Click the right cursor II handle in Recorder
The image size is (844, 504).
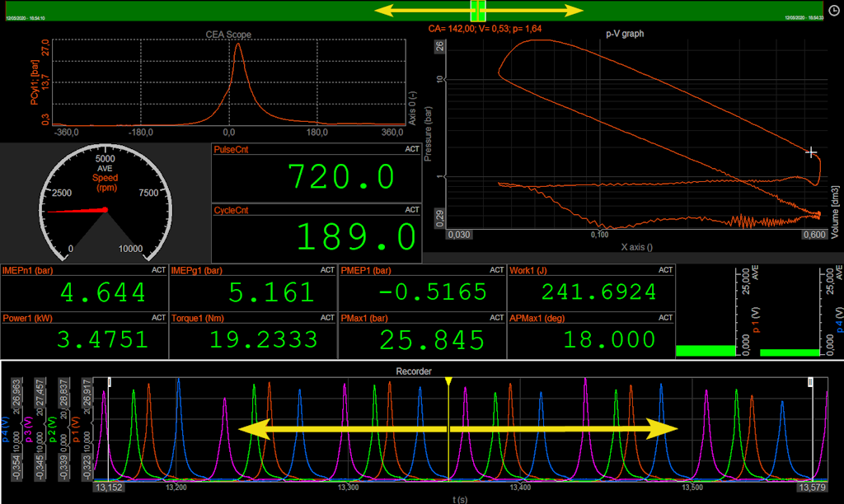tap(810, 382)
